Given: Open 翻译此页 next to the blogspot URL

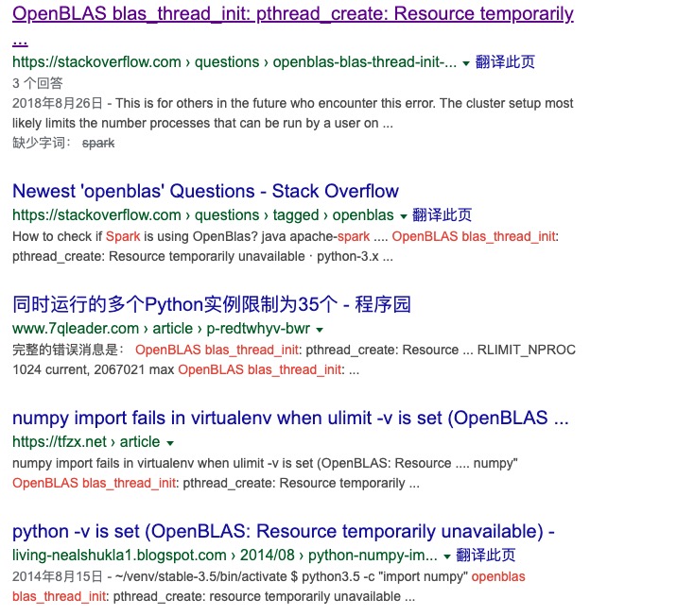Looking at the screenshot, I should [486, 556].
